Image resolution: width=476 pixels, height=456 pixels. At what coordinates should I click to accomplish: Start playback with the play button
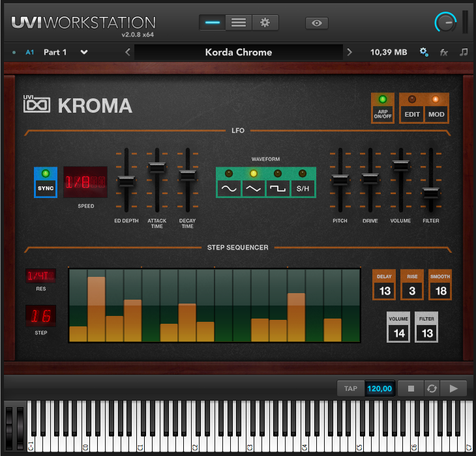[454, 388]
